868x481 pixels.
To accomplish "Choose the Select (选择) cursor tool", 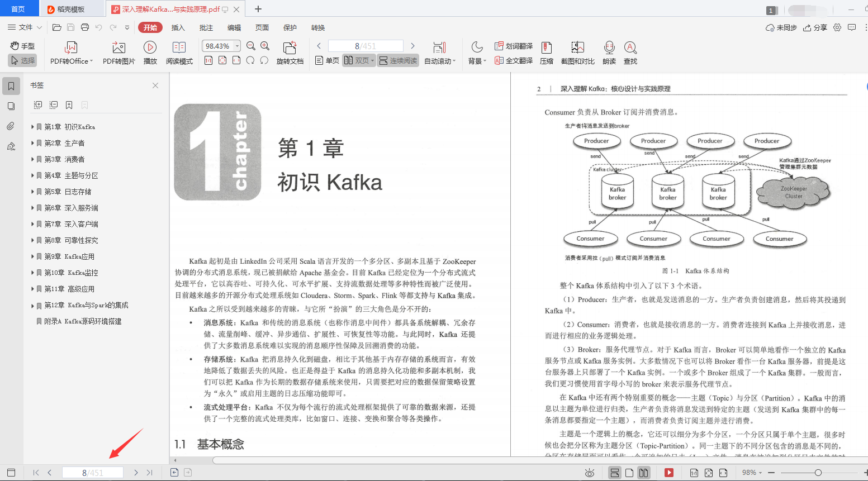I will [23, 60].
